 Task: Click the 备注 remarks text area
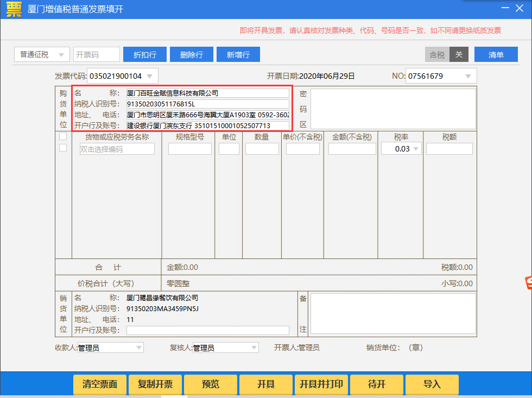coord(393,313)
